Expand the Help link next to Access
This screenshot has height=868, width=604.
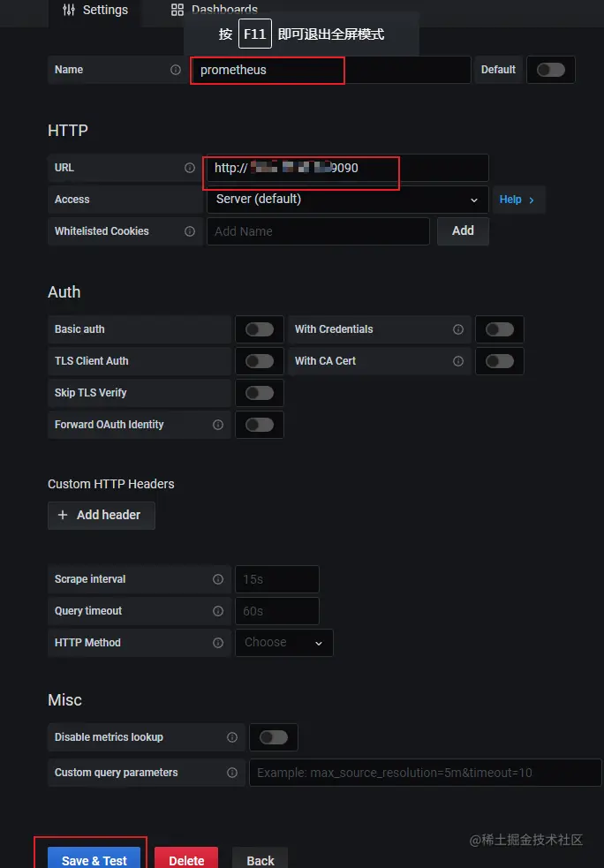click(x=517, y=200)
